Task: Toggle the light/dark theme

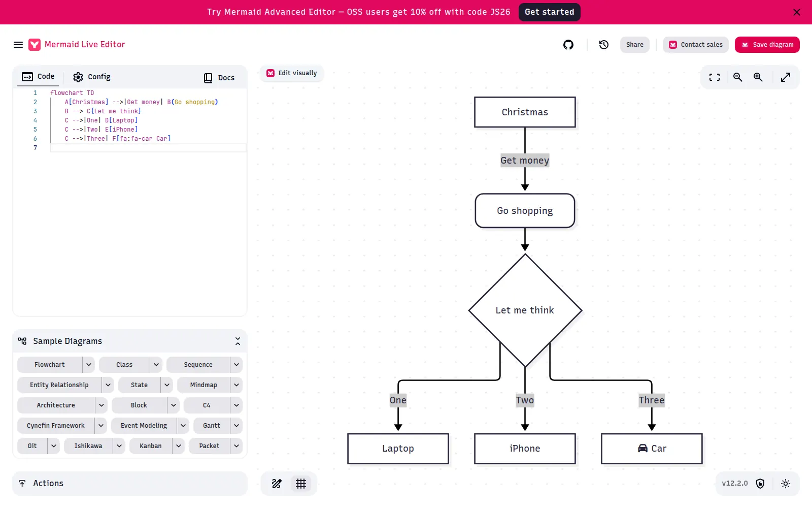Action: click(786, 484)
